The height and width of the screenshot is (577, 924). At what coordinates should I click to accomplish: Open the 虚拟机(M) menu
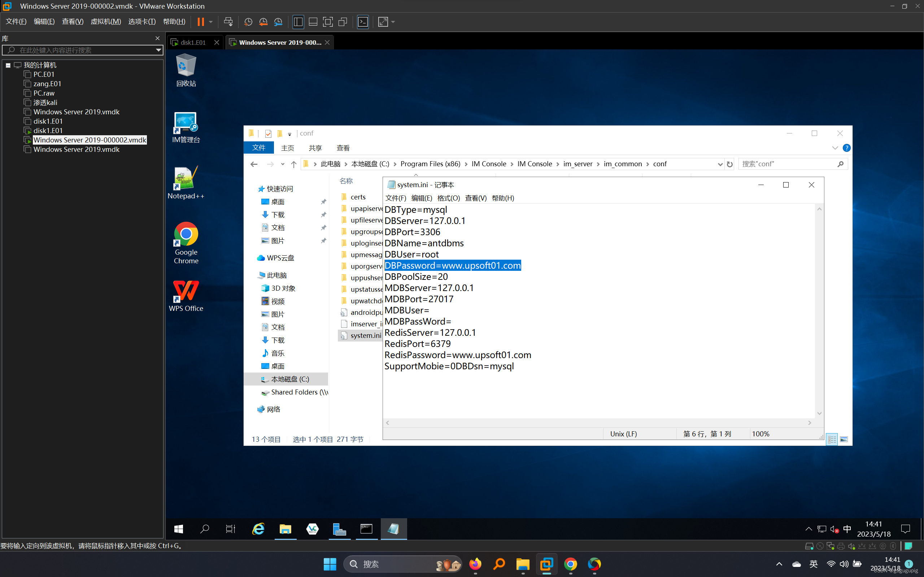105,22
